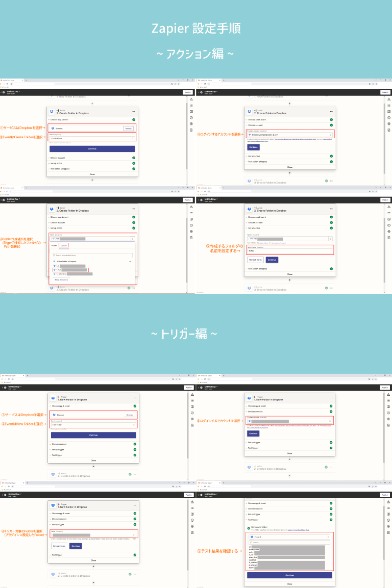Click Continue button in action account screenshot

pos(254,147)
